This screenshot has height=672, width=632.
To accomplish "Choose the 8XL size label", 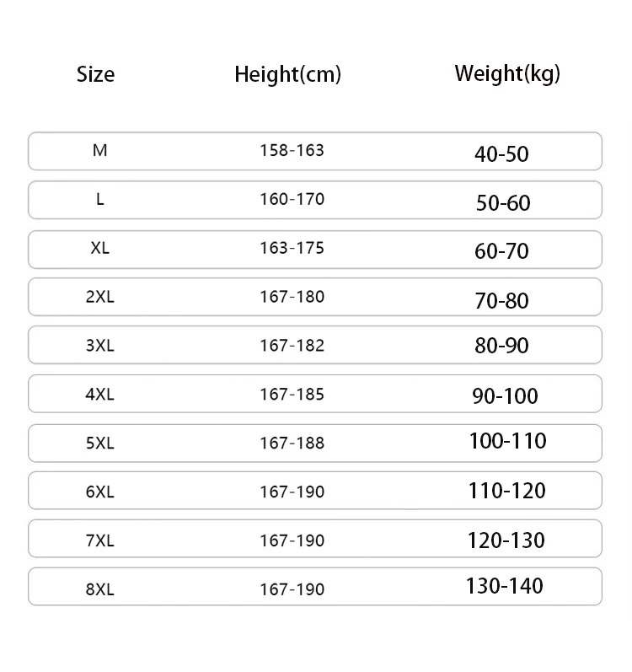I will (99, 589).
